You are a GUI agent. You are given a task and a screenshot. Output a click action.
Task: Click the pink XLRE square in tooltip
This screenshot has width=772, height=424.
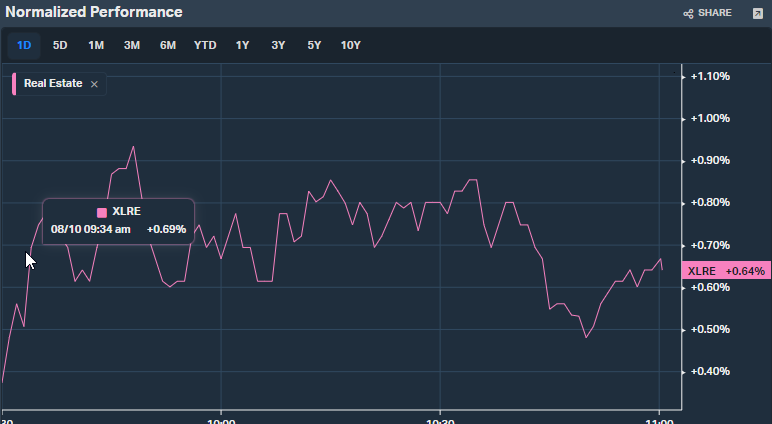tap(102, 212)
